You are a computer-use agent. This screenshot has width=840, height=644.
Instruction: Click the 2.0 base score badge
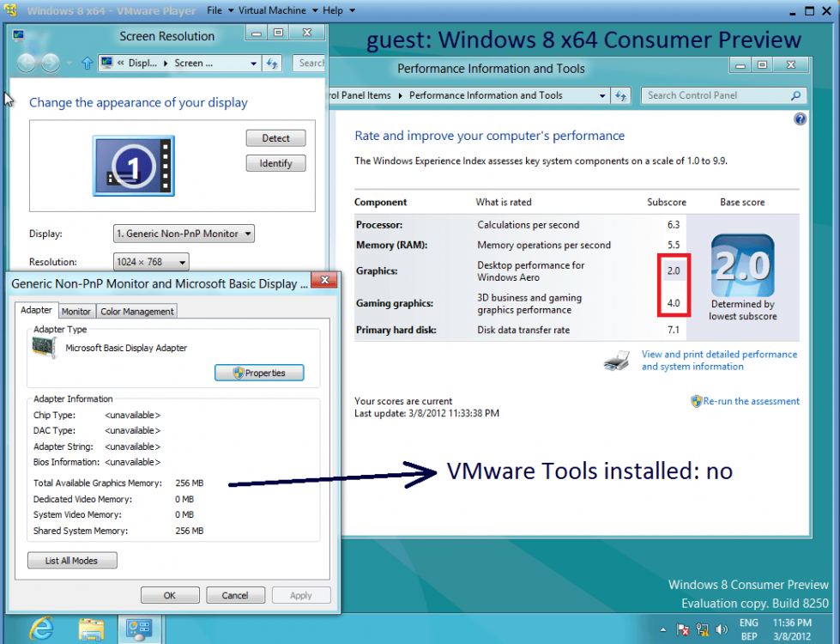pyautogui.click(x=742, y=265)
